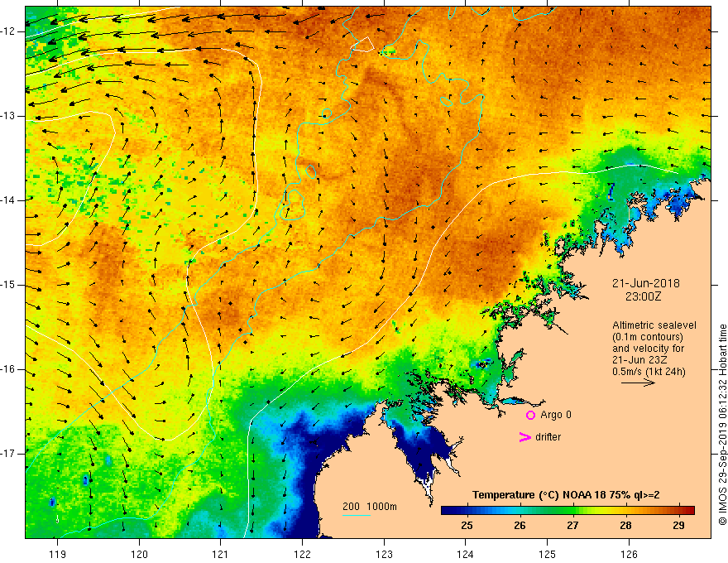The width and height of the screenshot is (728, 563).
Task: Click the longitude 124 axis label
Action: [x=465, y=554]
